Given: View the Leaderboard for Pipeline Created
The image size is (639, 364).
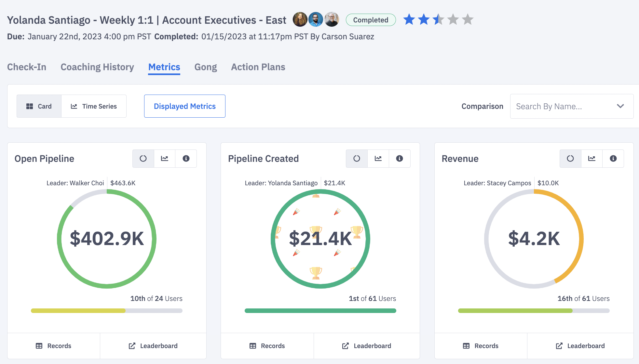Looking at the screenshot, I should [x=366, y=345].
